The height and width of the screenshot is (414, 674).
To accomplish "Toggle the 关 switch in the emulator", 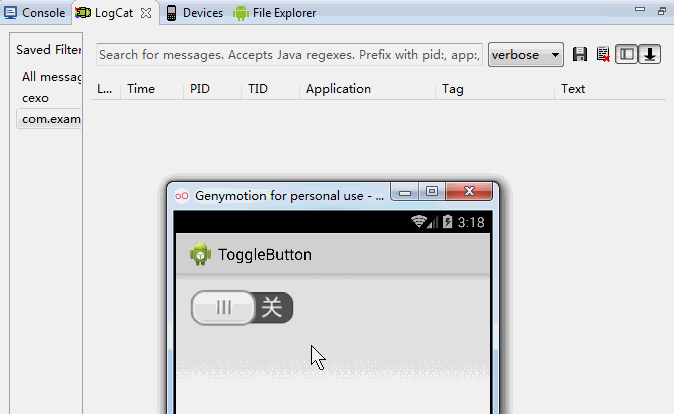I will click(242, 307).
